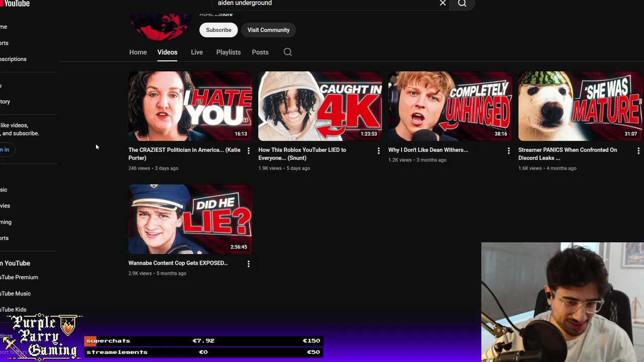The image size is (644, 362).
Task: Open the 'COMPLETELY UNHINGED' thumbnail
Action: pyautogui.click(x=450, y=106)
